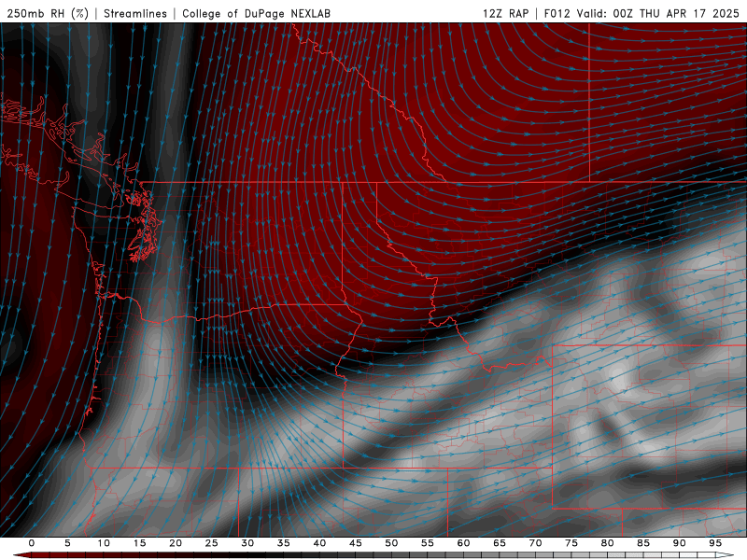Click the colorbar label "40"
This screenshot has width=747, height=560.
(x=319, y=543)
